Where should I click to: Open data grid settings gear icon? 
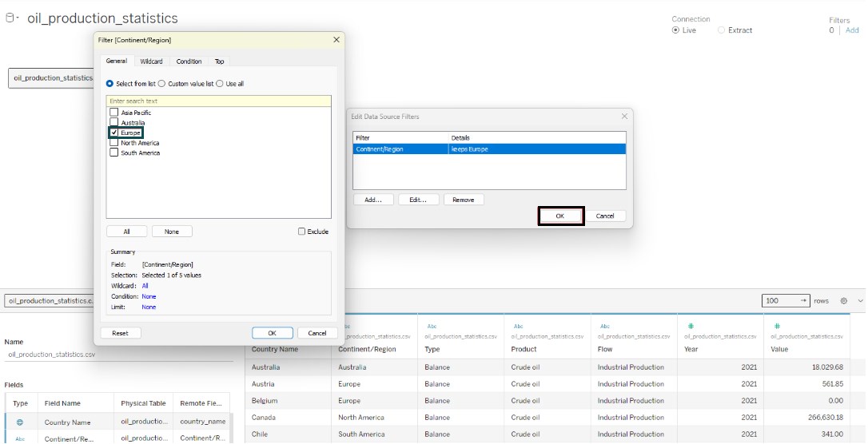[844, 301]
